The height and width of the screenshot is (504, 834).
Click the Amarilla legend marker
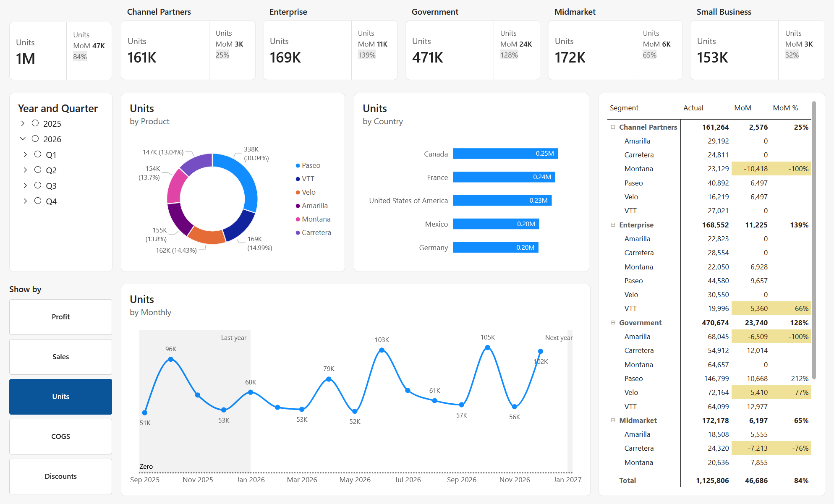click(x=298, y=206)
